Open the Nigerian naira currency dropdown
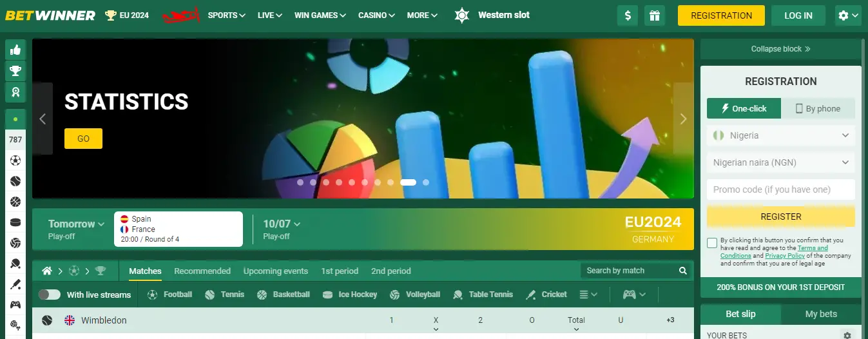This screenshot has height=339, width=868. click(x=780, y=162)
